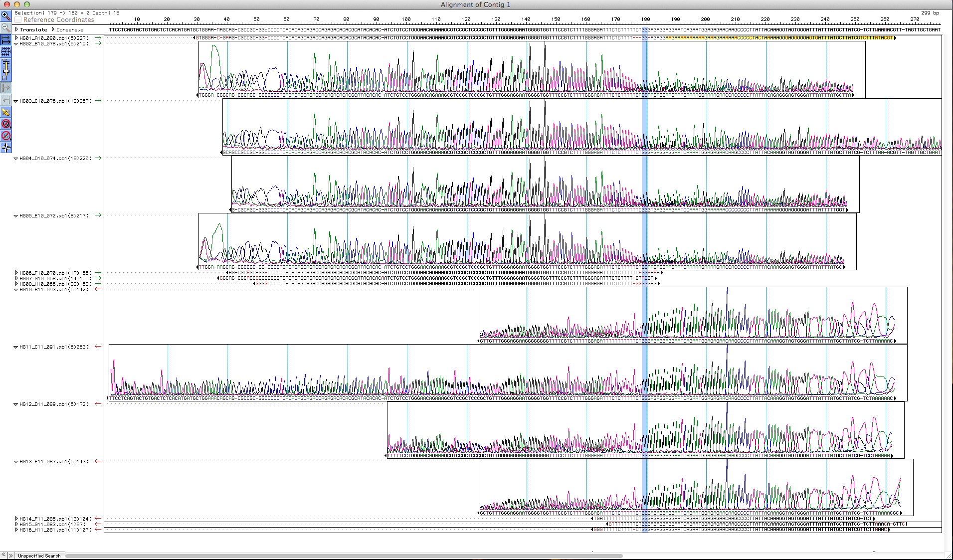Click red reverse arrow of HG11_C11_091
953x560 pixels.
click(x=98, y=347)
